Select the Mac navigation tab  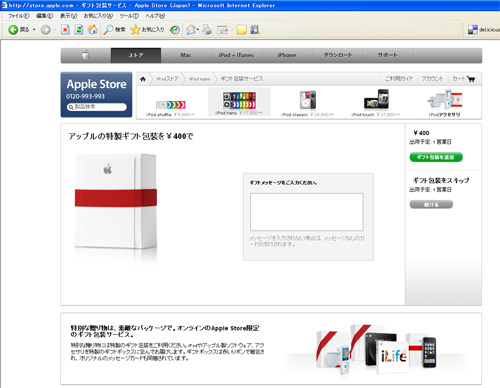point(186,55)
